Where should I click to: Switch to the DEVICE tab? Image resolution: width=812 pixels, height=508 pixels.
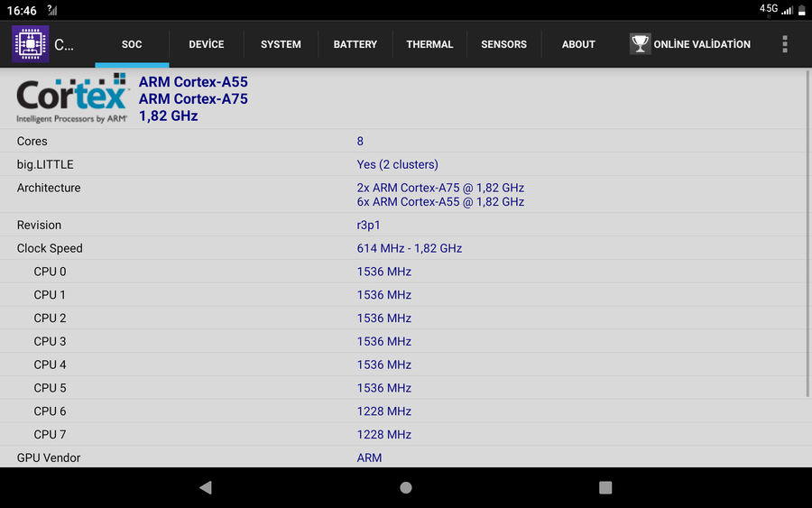(206, 44)
